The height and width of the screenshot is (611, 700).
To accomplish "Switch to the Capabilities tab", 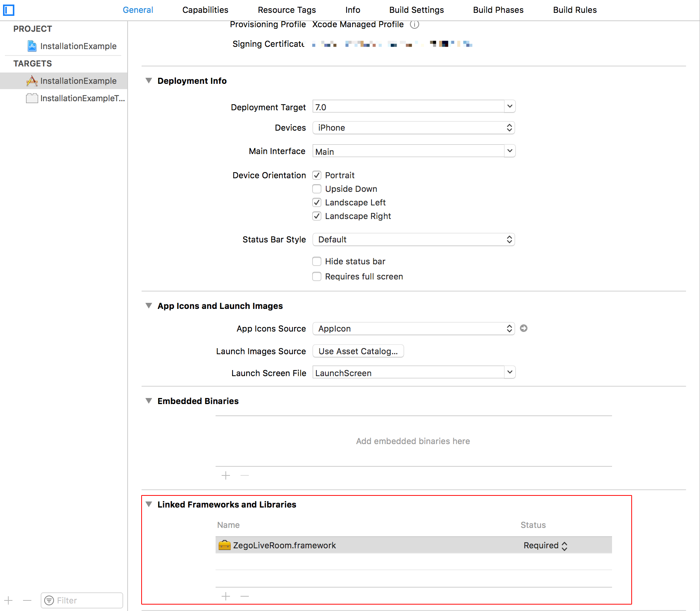I will [205, 10].
